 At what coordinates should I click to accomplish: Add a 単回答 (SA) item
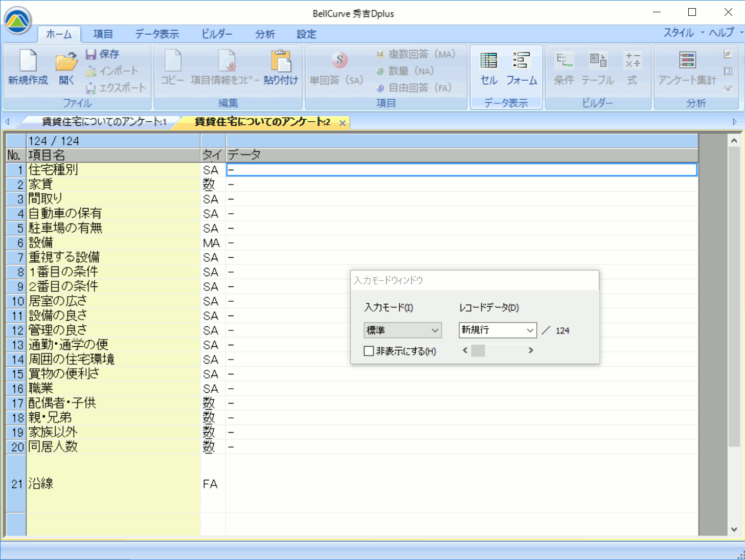coord(336,68)
